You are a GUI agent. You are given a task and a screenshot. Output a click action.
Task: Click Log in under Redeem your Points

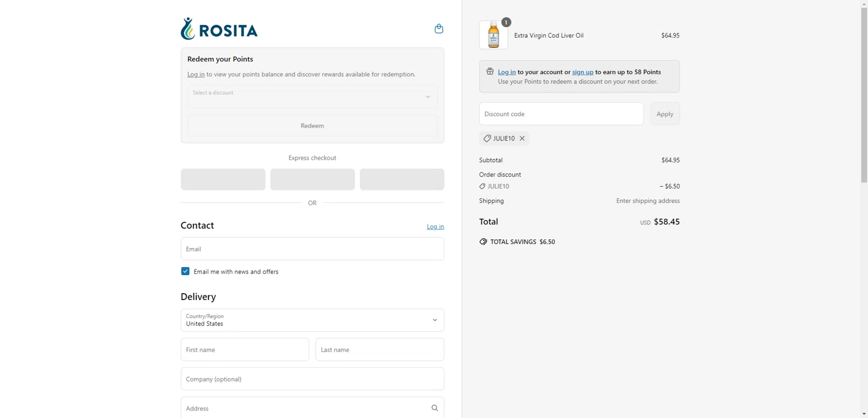point(196,75)
